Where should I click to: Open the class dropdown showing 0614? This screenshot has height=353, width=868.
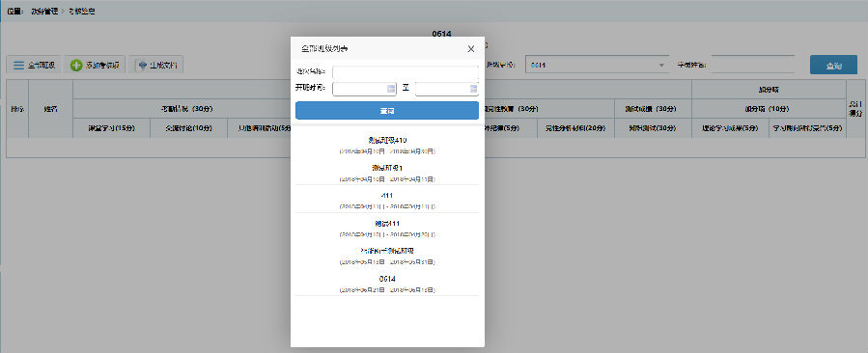[x=597, y=65]
